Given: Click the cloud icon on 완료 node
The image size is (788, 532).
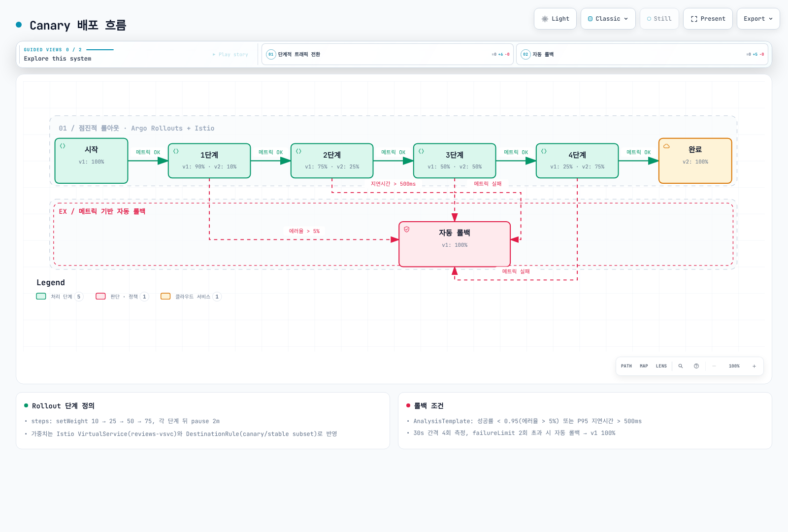Looking at the screenshot, I should pos(666,146).
